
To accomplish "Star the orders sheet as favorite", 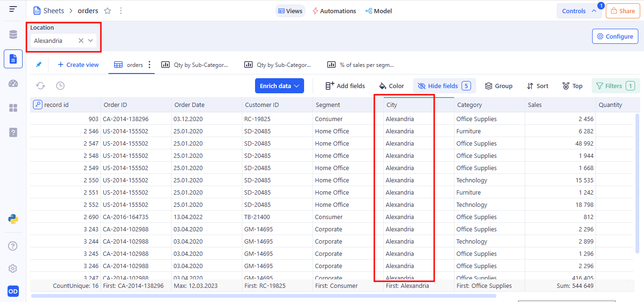I will (107, 11).
